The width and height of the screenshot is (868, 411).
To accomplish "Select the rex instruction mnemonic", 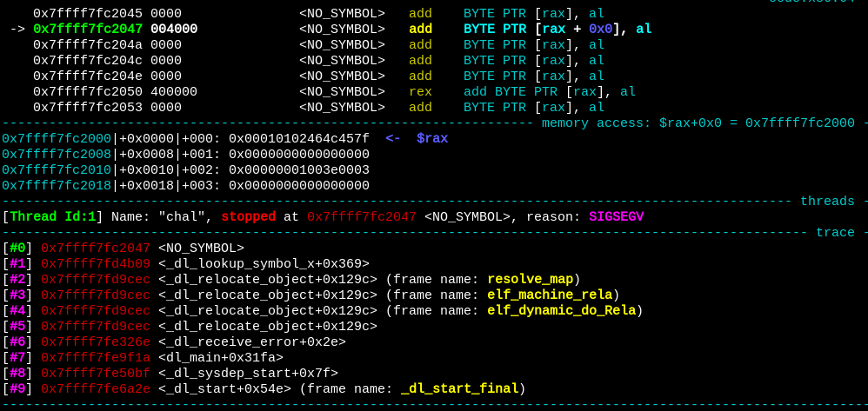I will pyautogui.click(x=420, y=92).
